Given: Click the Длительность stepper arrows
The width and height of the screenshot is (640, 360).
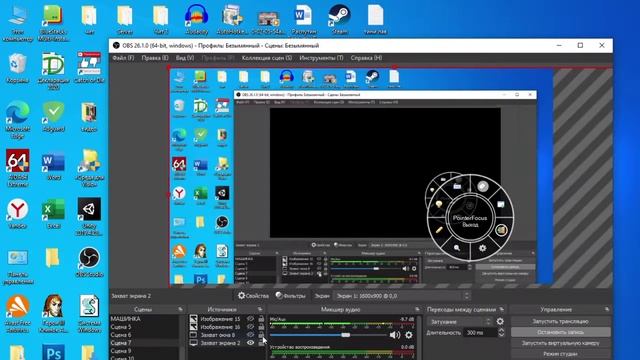Looking at the screenshot, I should point(501,333).
